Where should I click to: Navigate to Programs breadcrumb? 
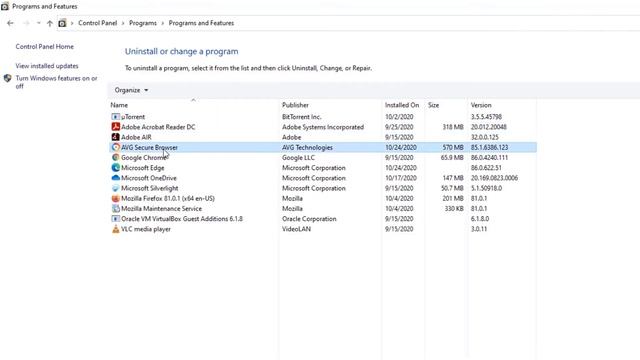coord(143,23)
